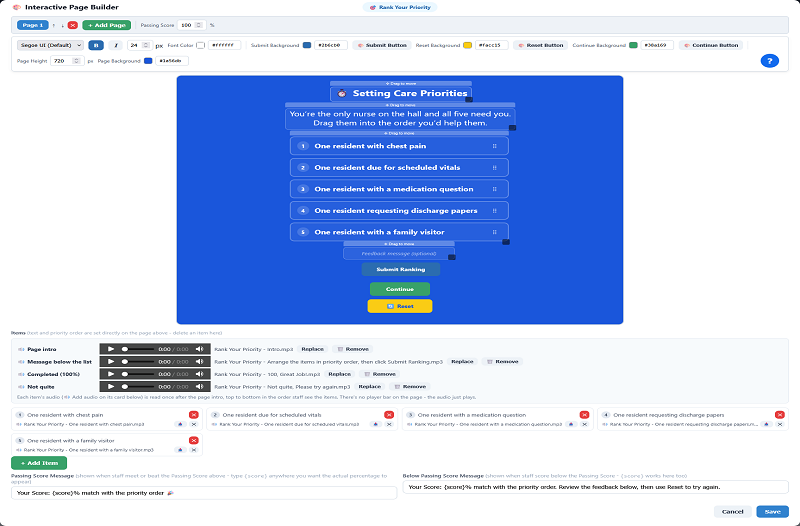This screenshot has height=526, width=800.
Task: Move Page 1 down with arrow
Action: [x=62, y=25]
